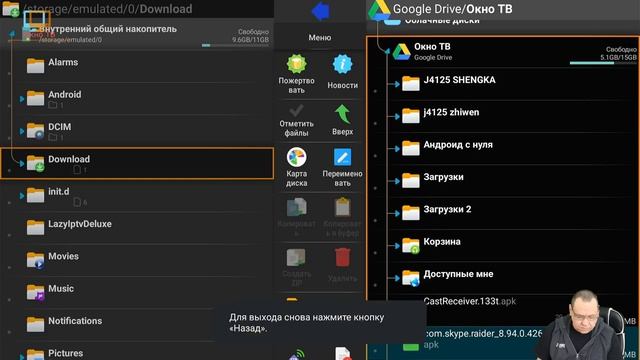Open the Movies folder name
Screen dimensions: 640x360
(x=63, y=256)
